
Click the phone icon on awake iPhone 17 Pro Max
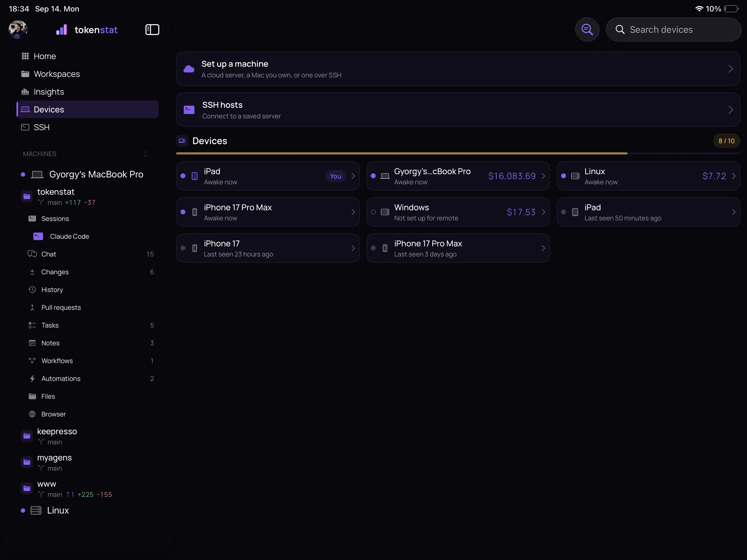pos(194,212)
